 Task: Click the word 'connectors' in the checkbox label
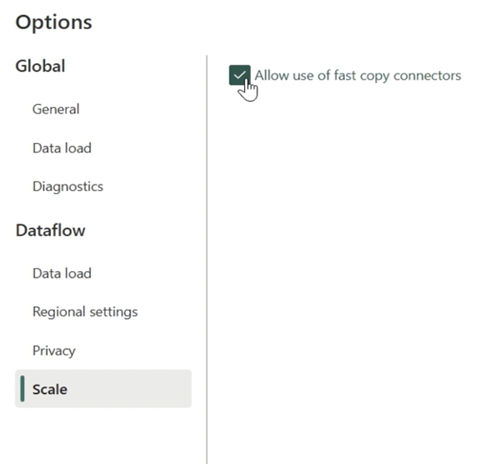click(427, 76)
